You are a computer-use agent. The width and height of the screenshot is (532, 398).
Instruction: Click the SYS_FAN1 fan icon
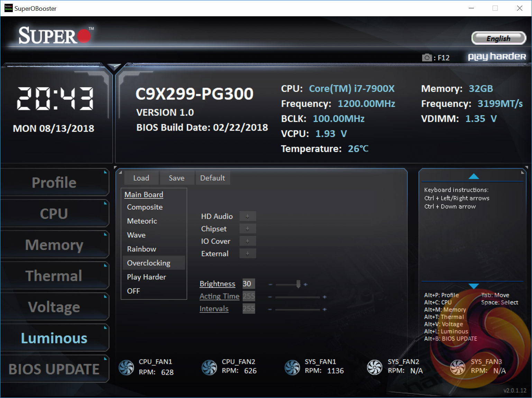coord(292,368)
